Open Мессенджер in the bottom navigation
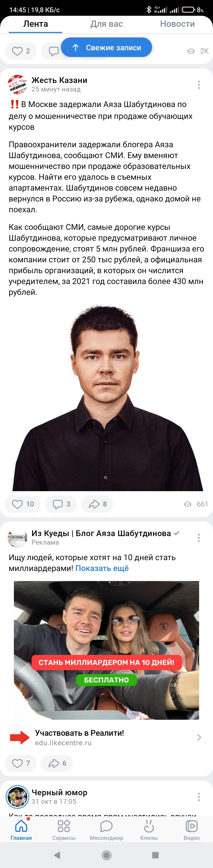213x868 pixels. point(106,830)
